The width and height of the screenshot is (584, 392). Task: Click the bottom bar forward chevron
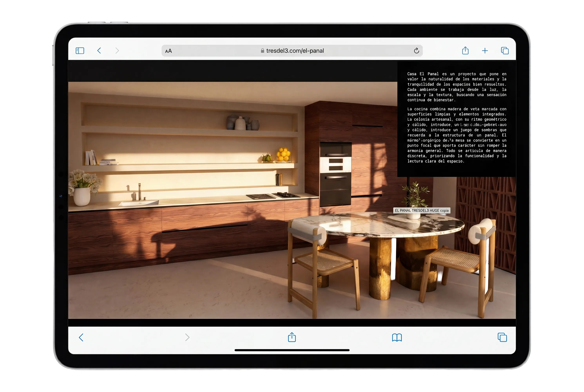pos(187,337)
